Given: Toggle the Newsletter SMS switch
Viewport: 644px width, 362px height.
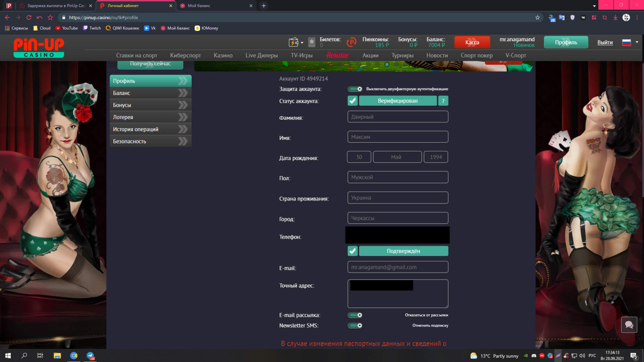Looking at the screenshot, I should coord(355,325).
